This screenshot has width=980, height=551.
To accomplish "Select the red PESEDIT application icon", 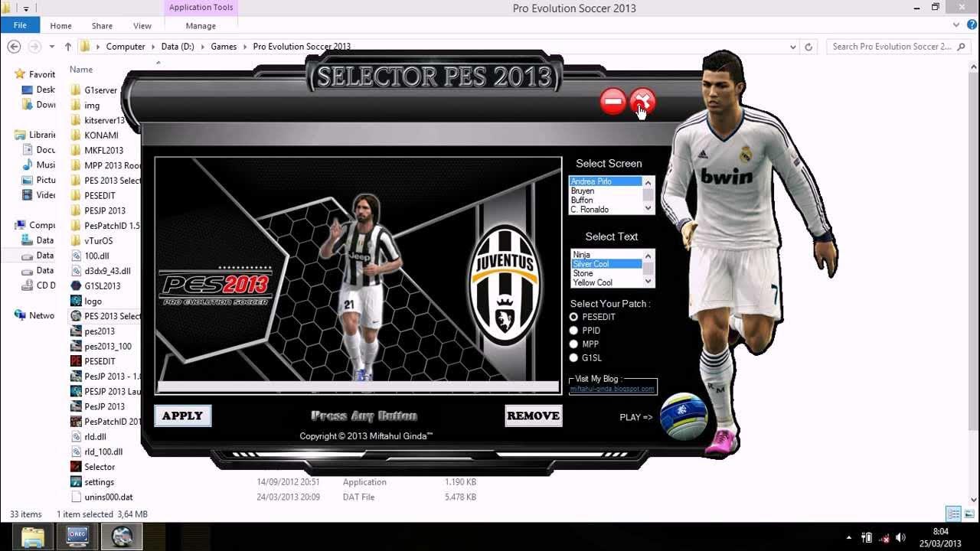I will coord(76,360).
